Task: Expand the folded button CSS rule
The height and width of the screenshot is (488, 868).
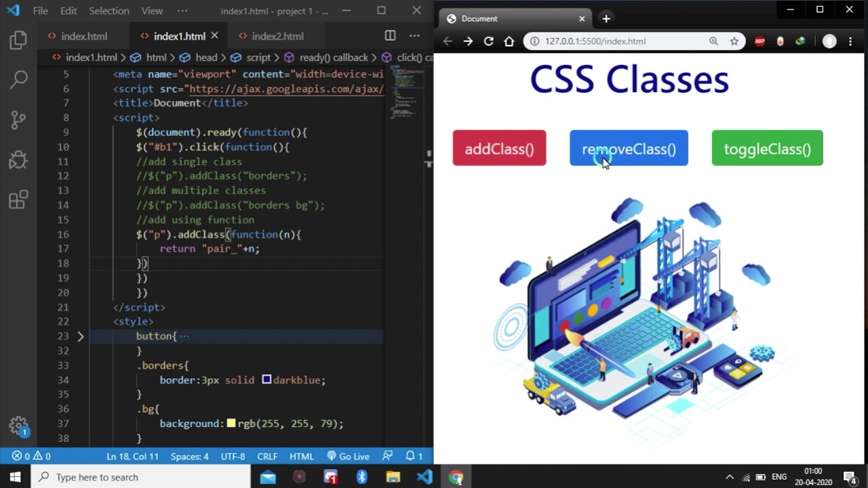Action: (80, 336)
